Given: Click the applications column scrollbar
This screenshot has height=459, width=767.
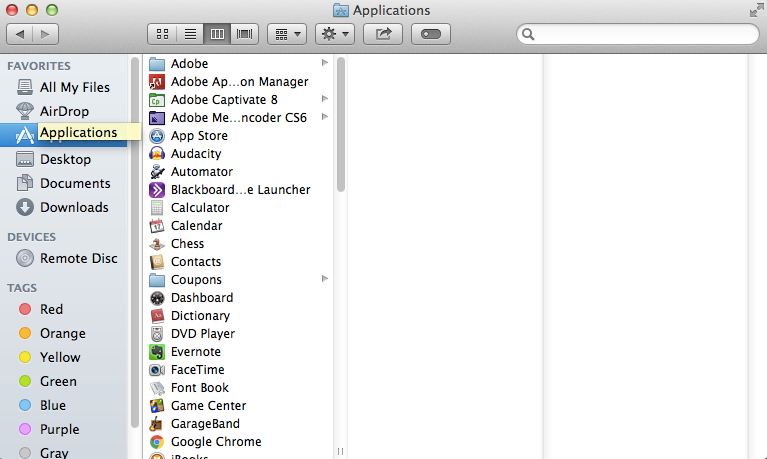Looking at the screenshot, I should coord(341,125).
